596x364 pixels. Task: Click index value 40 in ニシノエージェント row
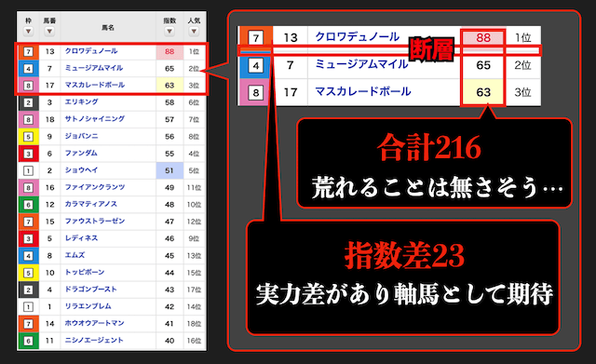click(169, 341)
